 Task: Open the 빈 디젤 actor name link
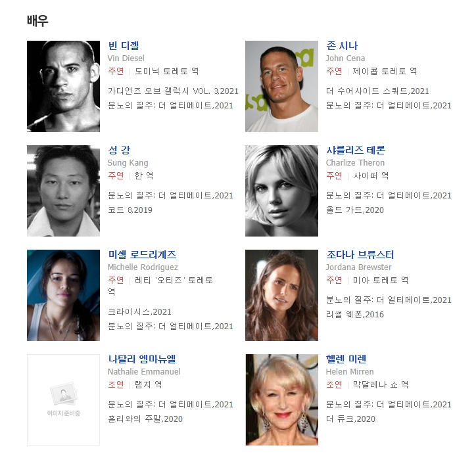point(124,46)
